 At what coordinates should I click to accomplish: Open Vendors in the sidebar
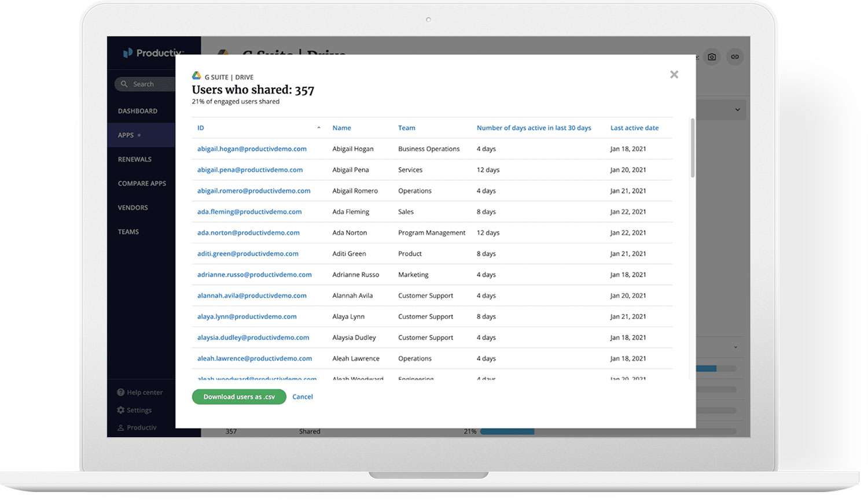tap(134, 209)
